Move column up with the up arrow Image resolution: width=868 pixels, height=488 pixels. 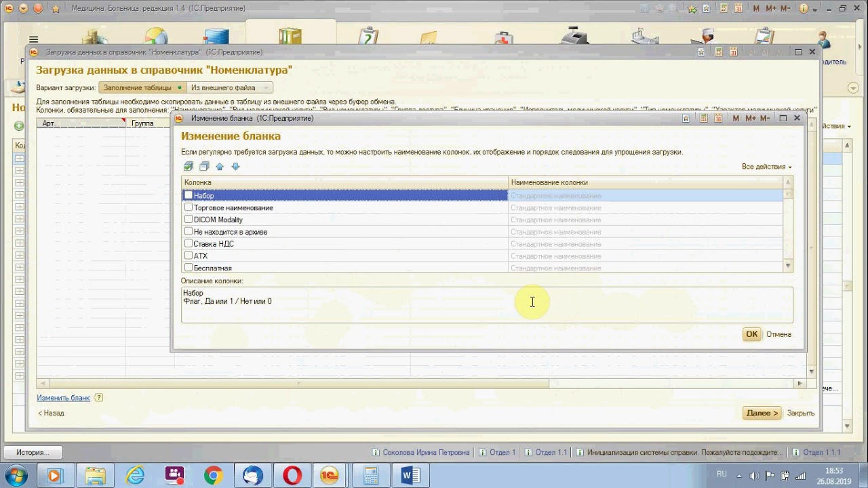(x=220, y=167)
